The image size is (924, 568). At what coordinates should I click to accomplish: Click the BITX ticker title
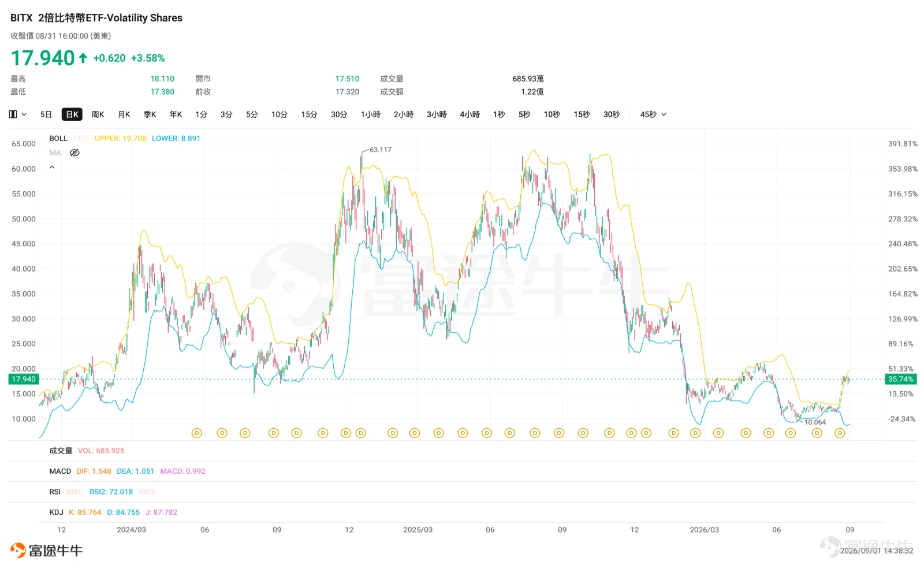(21, 18)
